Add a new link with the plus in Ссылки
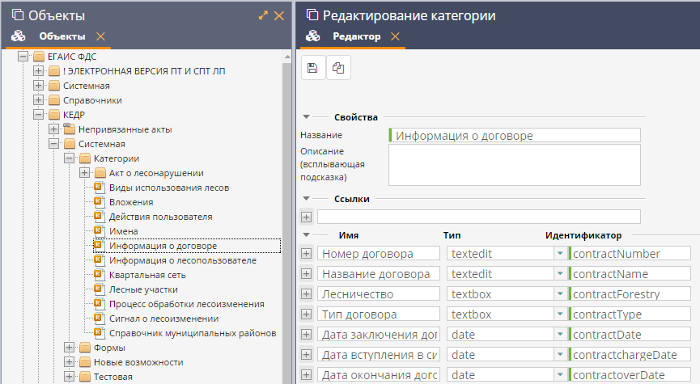The width and height of the screenshot is (700, 384). [x=306, y=217]
